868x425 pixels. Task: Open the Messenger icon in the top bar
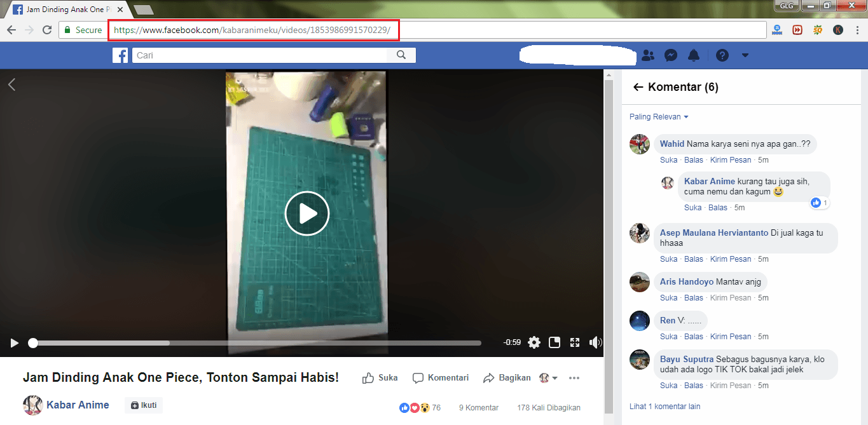pyautogui.click(x=671, y=55)
